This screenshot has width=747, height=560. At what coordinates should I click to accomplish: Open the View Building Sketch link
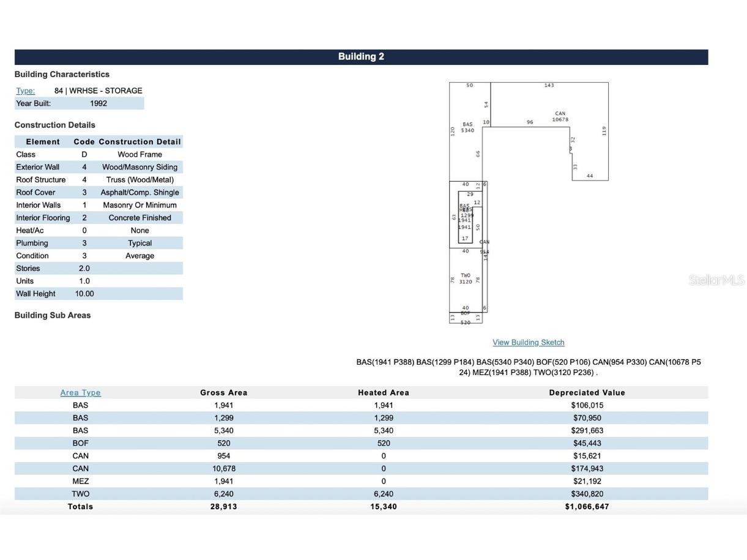pyautogui.click(x=528, y=342)
